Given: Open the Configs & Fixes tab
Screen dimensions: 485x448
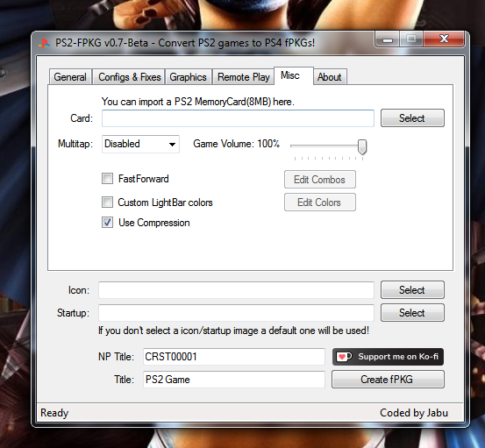Looking at the screenshot, I should click(129, 77).
